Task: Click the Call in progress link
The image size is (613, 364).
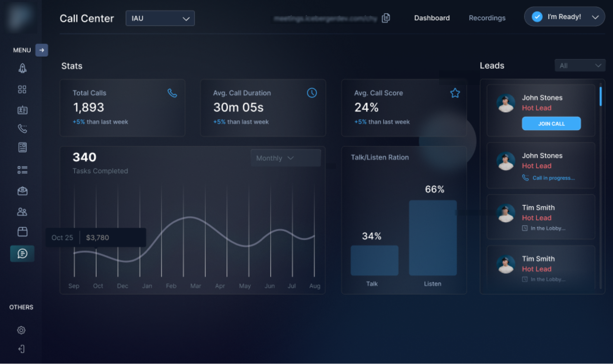Action: (x=553, y=178)
